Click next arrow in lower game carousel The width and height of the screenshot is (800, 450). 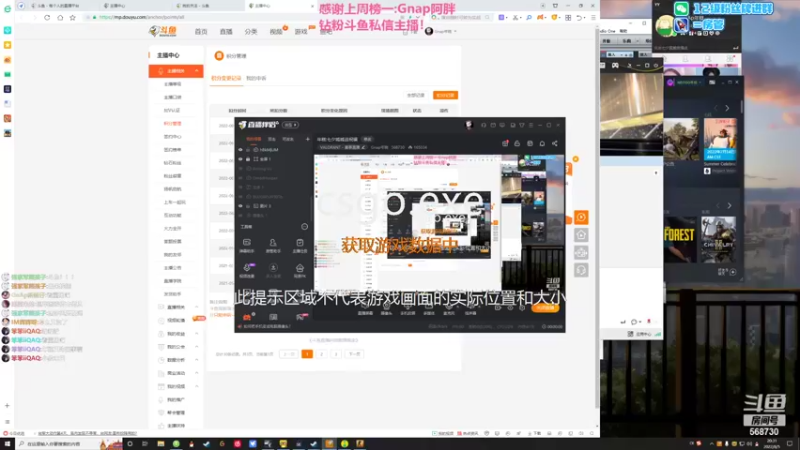click(729, 206)
